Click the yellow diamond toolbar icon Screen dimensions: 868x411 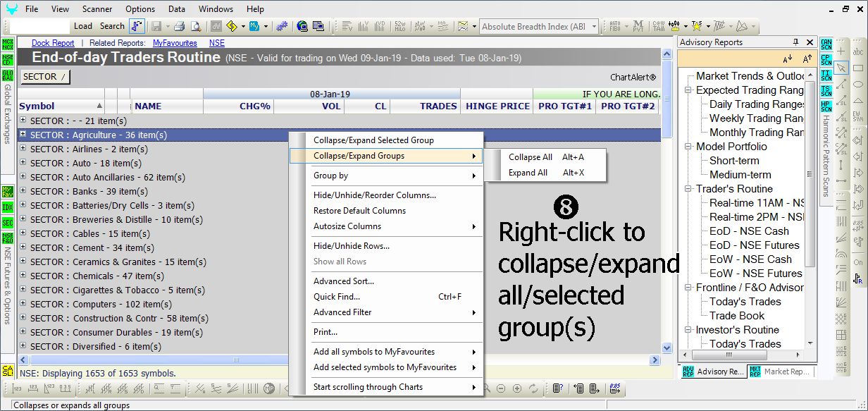[x=231, y=26]
